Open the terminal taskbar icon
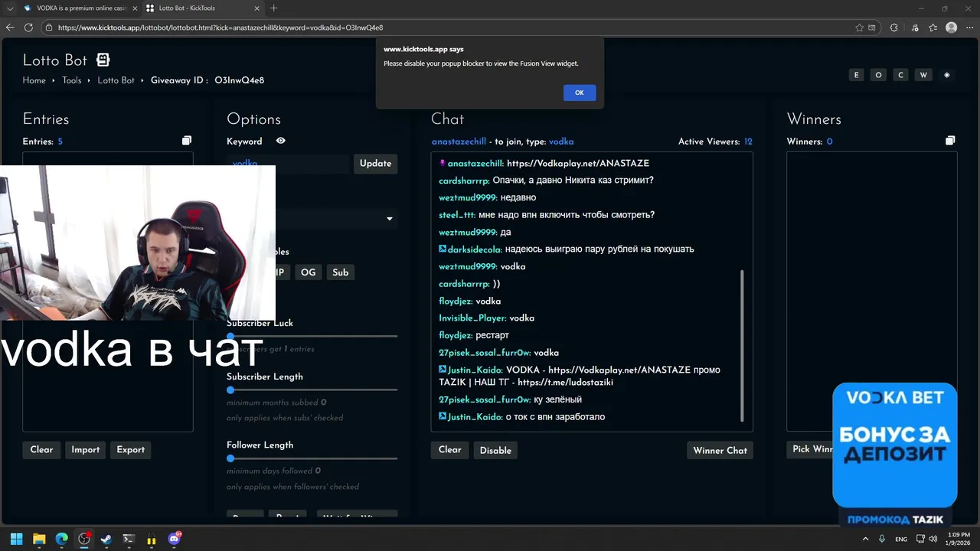The height and width of the screenshot is (551, 980). pos(129,539)
